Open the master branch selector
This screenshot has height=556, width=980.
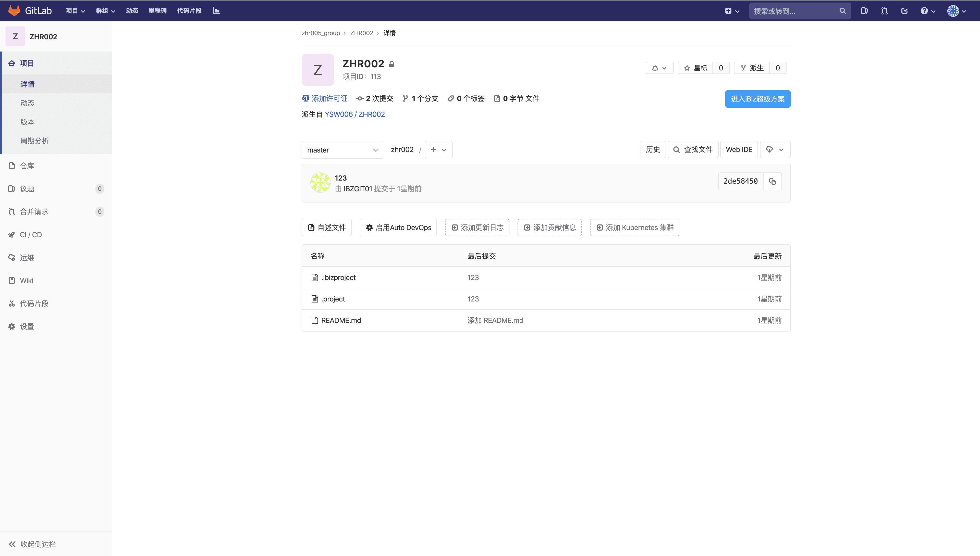click(342, 150)
